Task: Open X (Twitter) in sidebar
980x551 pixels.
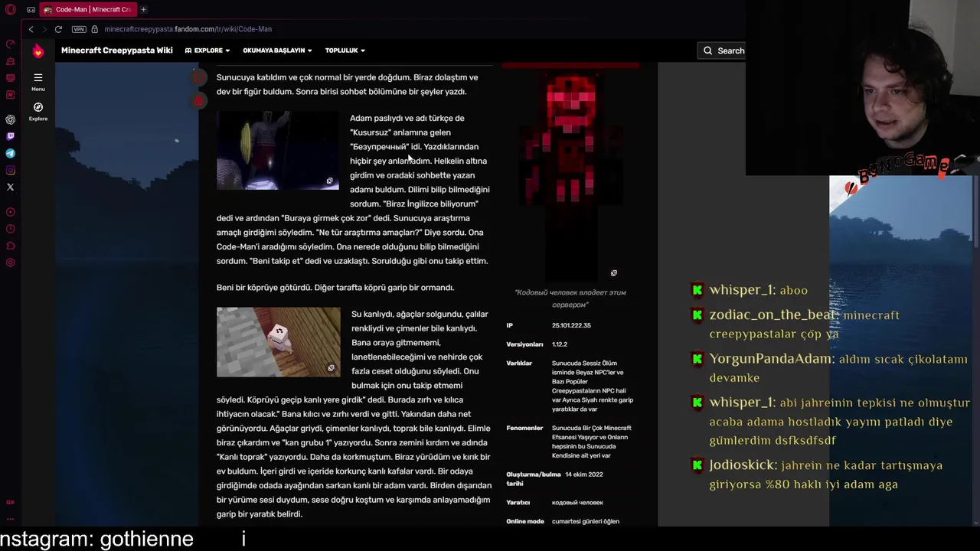Action: pyautogui.click(x=10, y=187)
